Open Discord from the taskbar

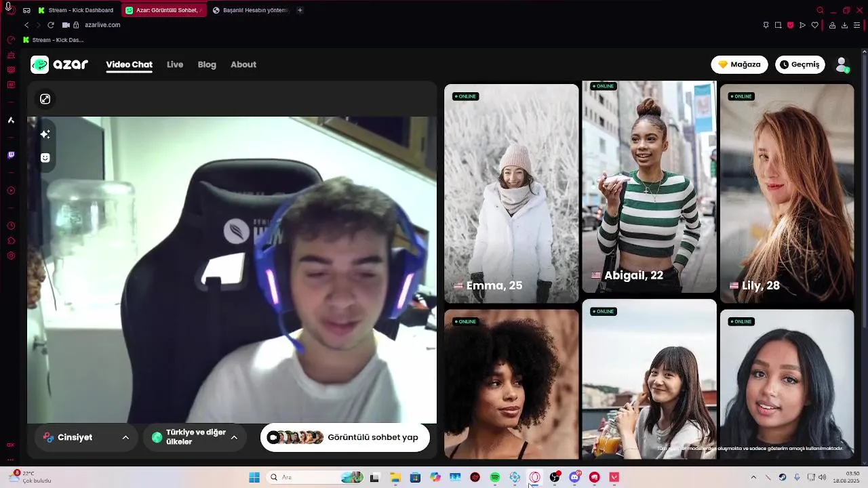[574, 477]
